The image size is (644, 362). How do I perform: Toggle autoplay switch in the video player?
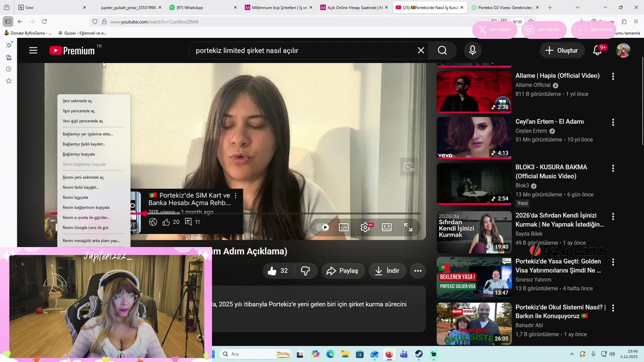(322, 227)
